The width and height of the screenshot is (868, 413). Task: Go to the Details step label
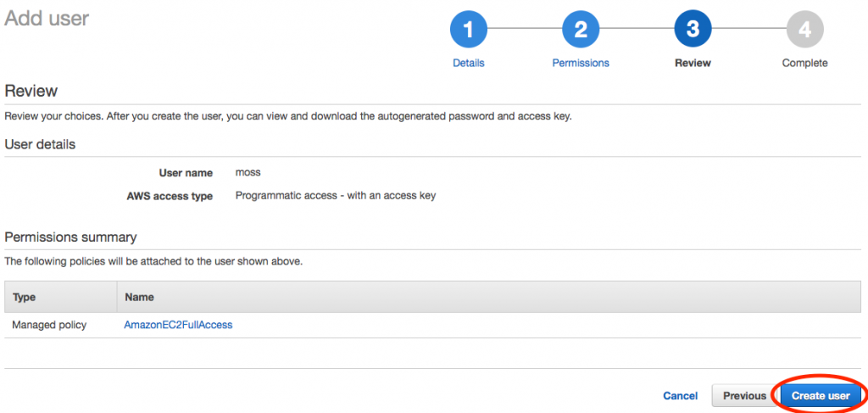[468, 63]
